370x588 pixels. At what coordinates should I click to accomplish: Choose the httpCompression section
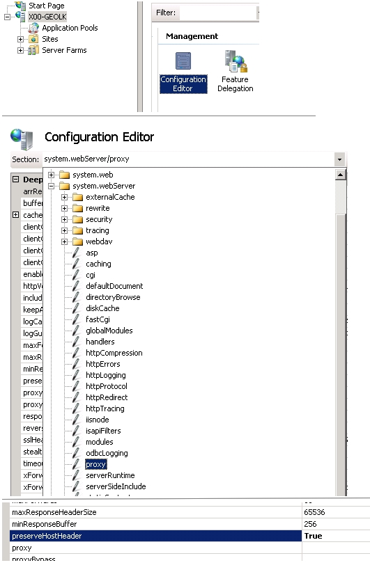114,353
